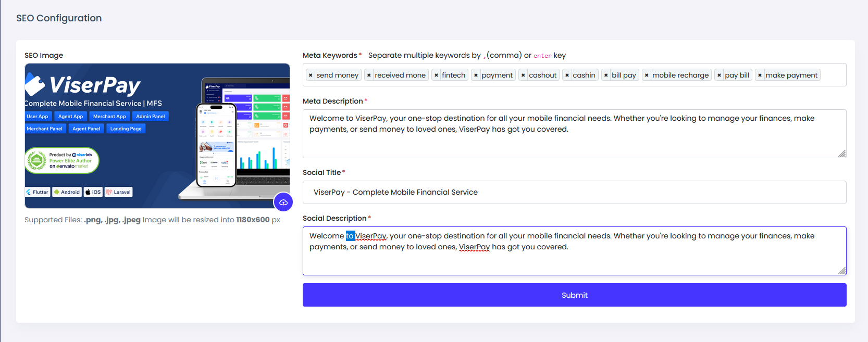This screenshot has height=342, width=868.
Task: Remove the 'mobile recharge' keyword tag
Action: 647,75
